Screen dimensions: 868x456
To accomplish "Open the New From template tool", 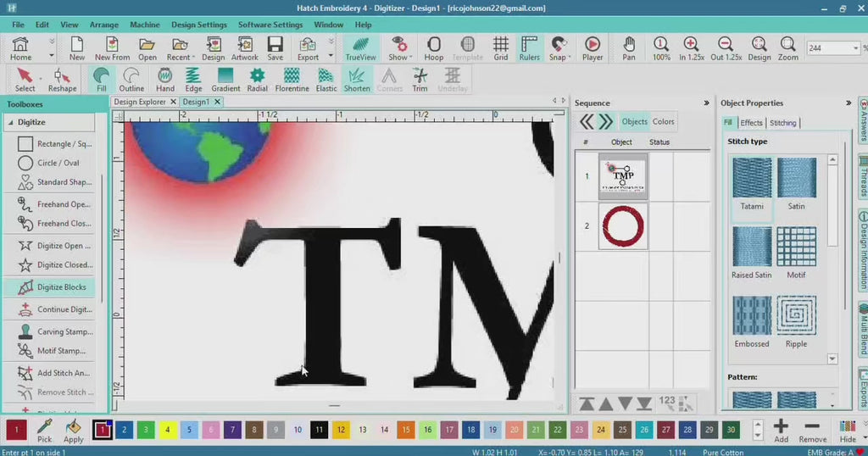I will (x=112, y=48).
